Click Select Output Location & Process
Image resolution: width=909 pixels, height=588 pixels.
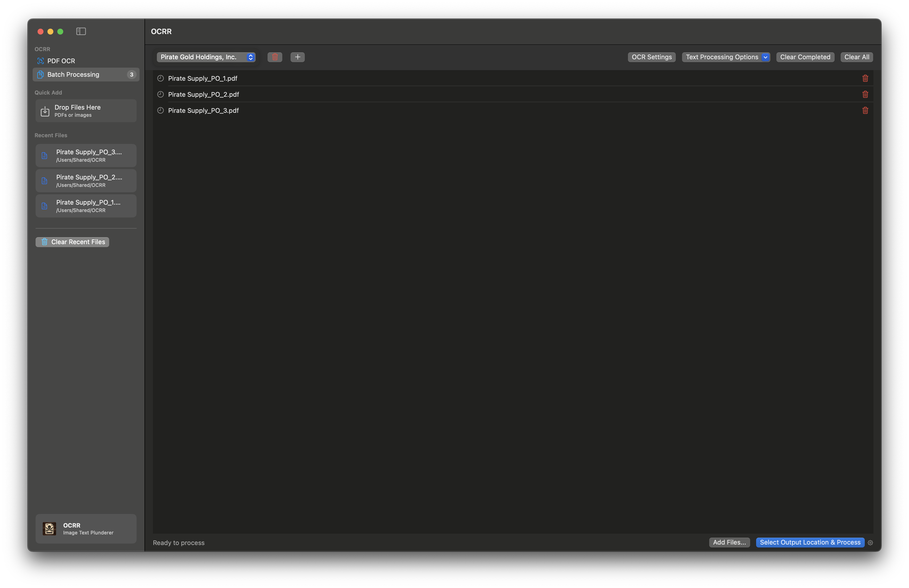[x=810, y=542]
